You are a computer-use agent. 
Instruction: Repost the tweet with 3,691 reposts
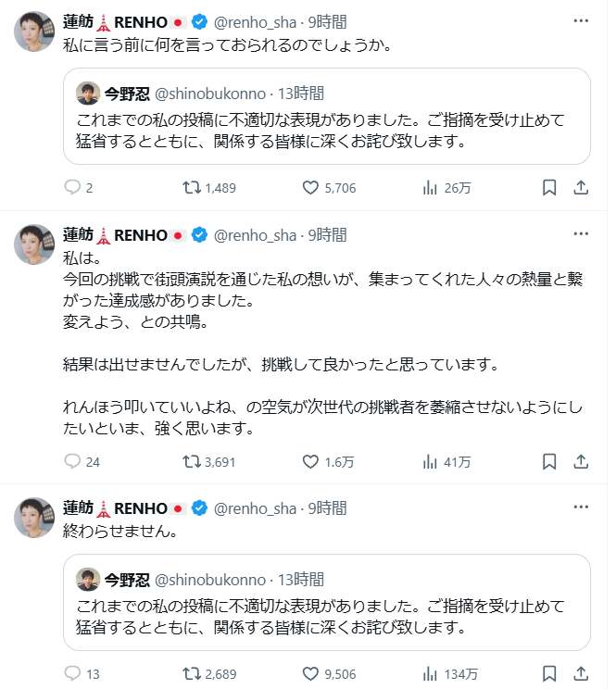pos(192,461)
